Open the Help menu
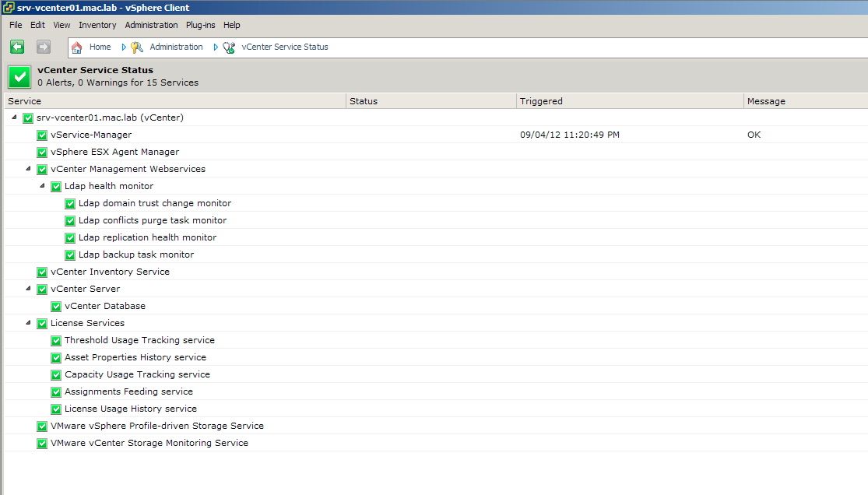The width and height of the screenshot is (868, 495). tap(231, 25)
